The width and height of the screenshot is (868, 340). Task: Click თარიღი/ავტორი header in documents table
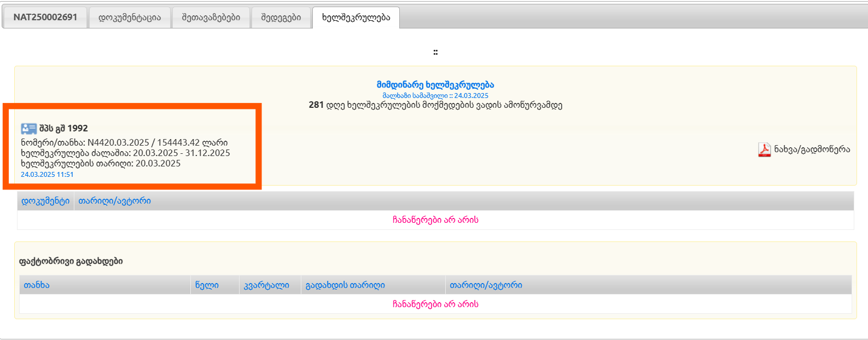[114, 201]
